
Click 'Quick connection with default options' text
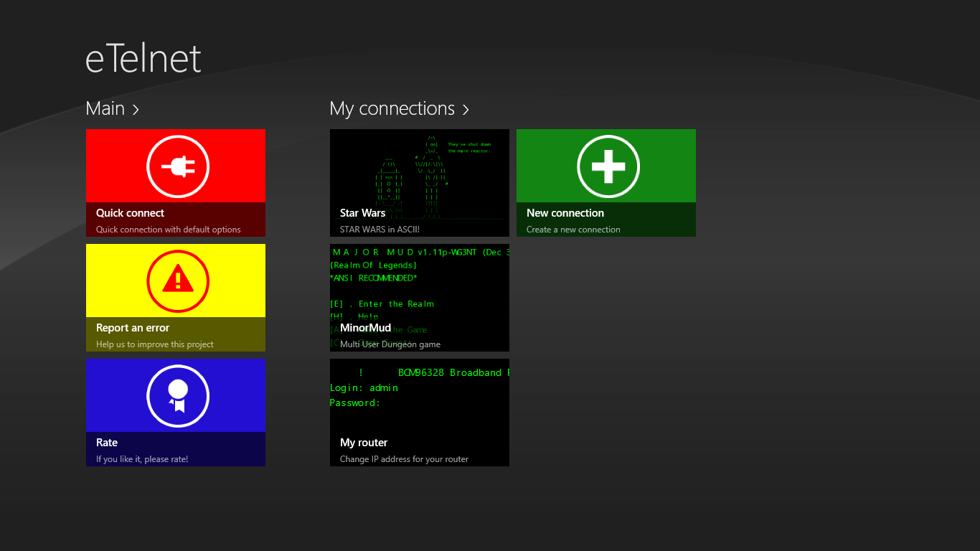pos(169,230)
